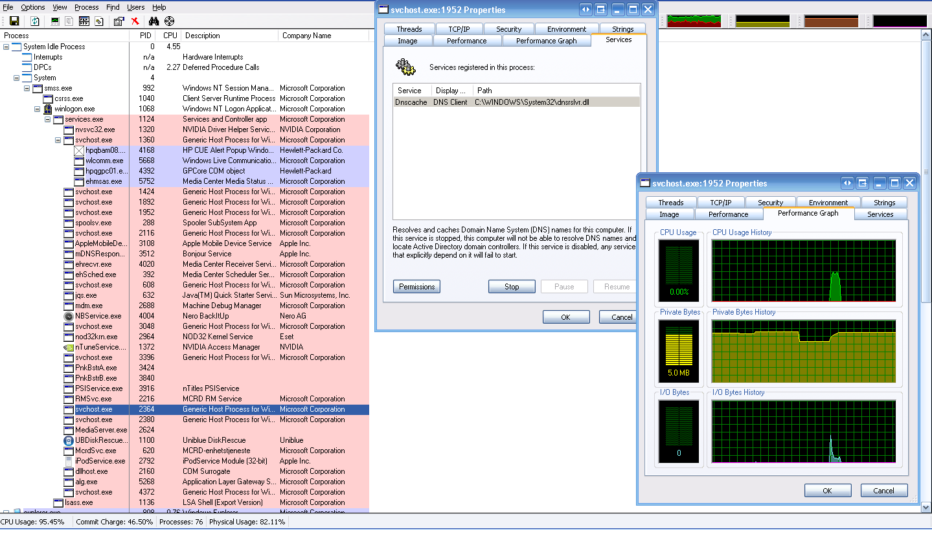Click the Refresh Now toolbar icon
The height and width of the screenshot is (560, 932).
(x=35, y=21)
